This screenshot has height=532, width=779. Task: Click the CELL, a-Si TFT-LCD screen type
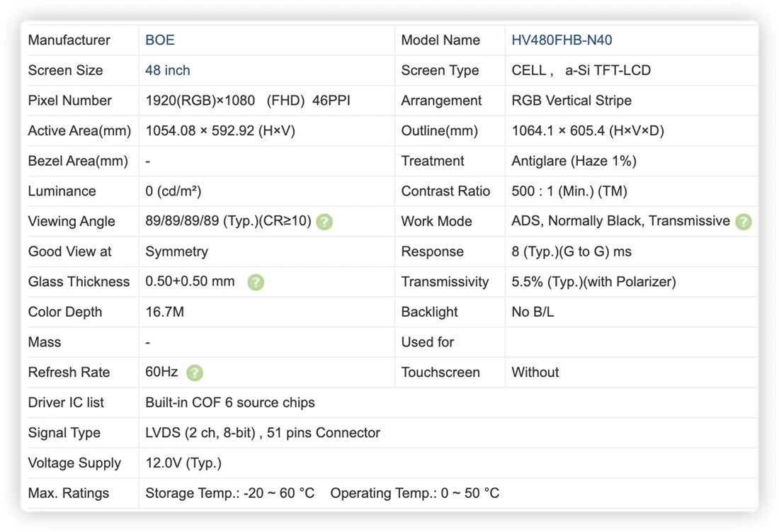pos(581,71)
